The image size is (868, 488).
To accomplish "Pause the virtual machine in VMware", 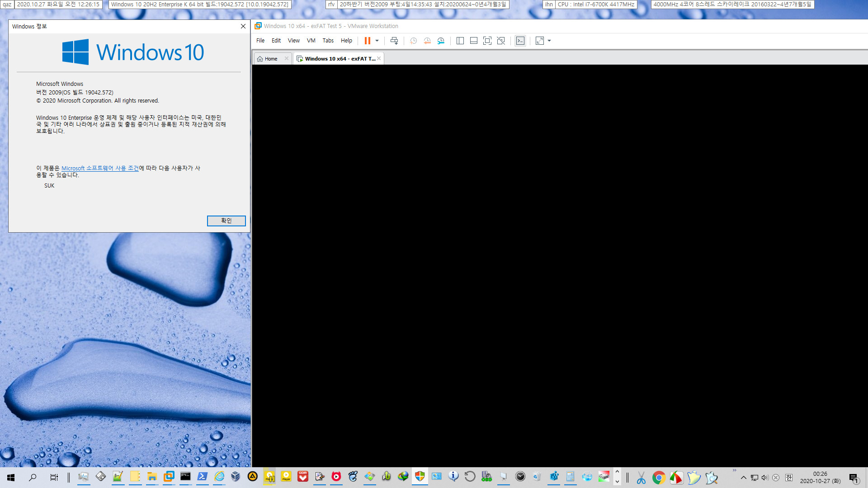I will [367, 41].
